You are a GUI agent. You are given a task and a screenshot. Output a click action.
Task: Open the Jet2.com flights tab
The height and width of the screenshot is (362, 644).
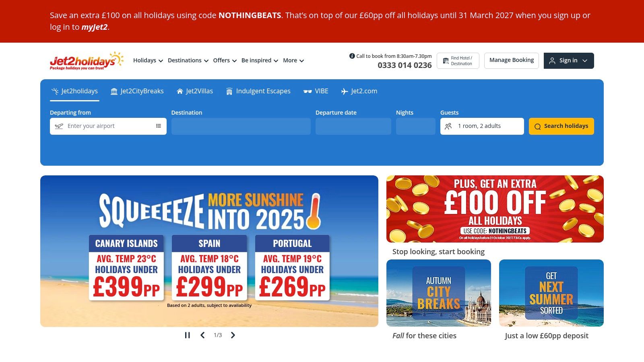click(x=359, y=91)
